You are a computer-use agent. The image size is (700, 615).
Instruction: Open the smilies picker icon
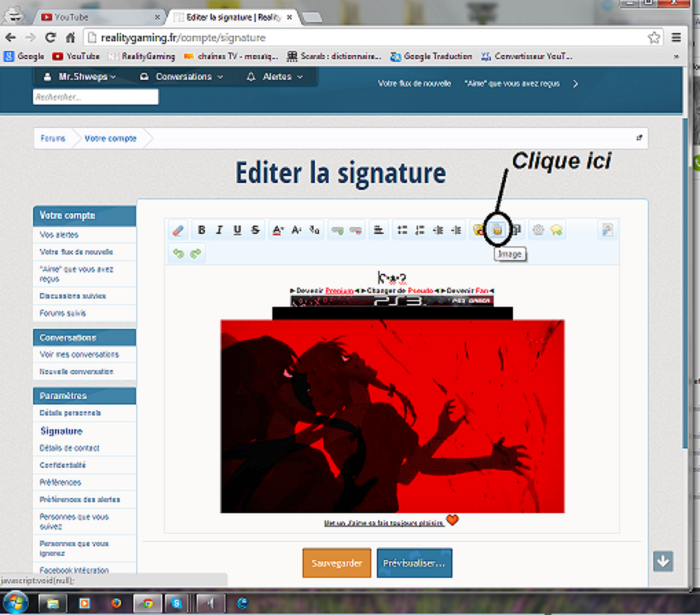click(478, 230)
